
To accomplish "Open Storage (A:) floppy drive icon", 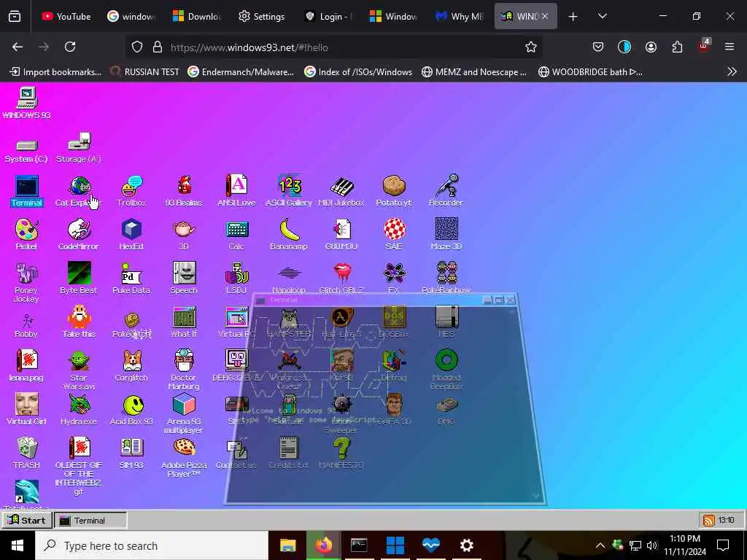I will 79,147.
